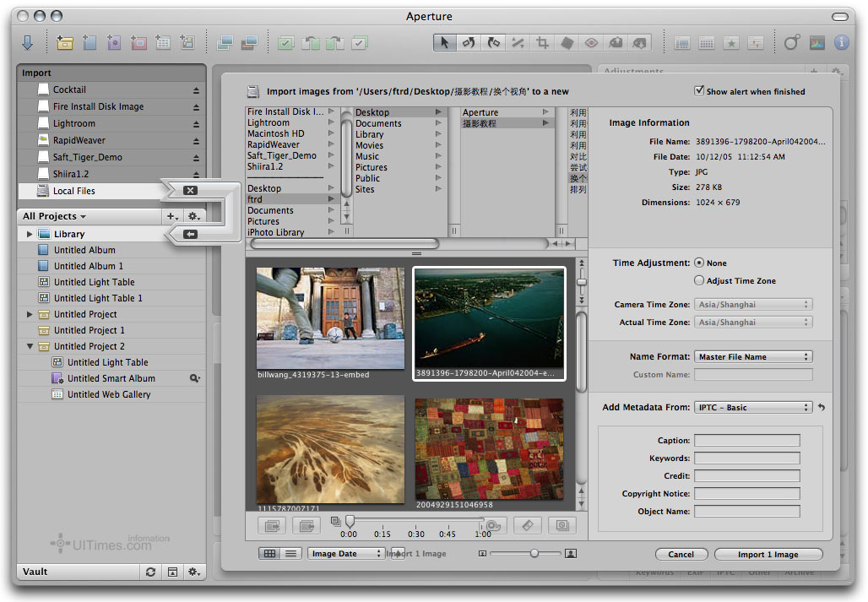Click the New Project folder toolbar icon
Image resolution: width=868 pixels, height=602 pixels.
65,42
